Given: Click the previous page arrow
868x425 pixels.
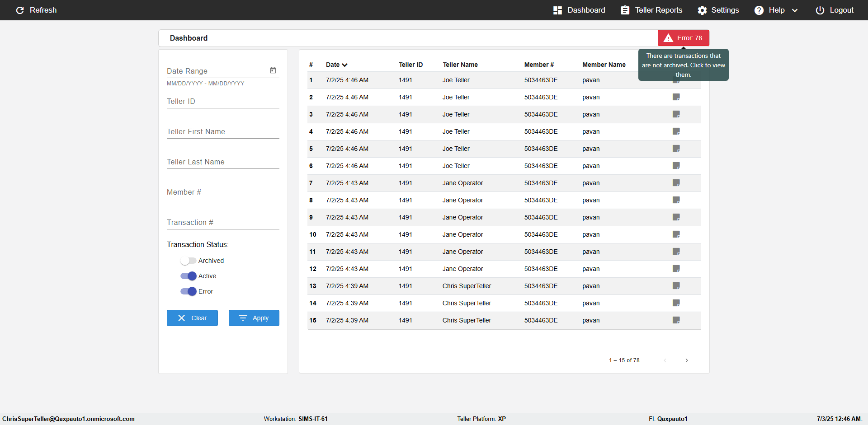Looking at the screenshot, I should [665, 360].
